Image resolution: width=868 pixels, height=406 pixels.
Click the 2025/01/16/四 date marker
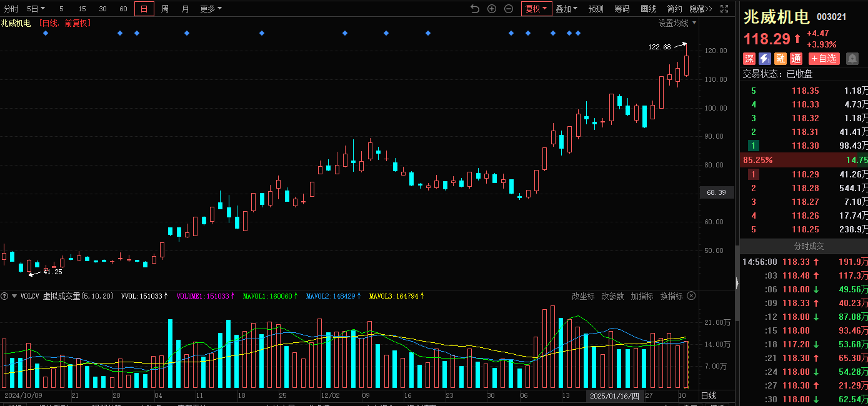[615, 396]
